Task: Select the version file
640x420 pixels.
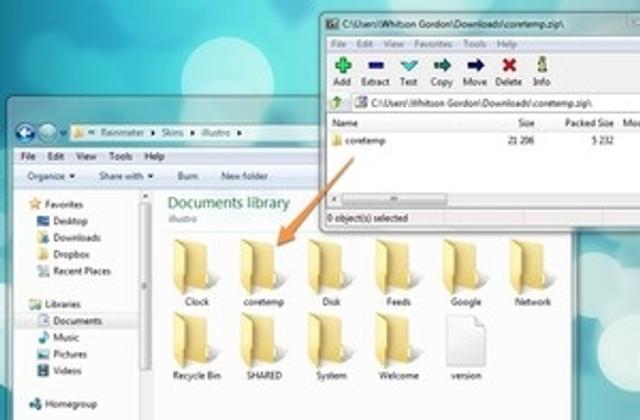Action: (466, 347)
